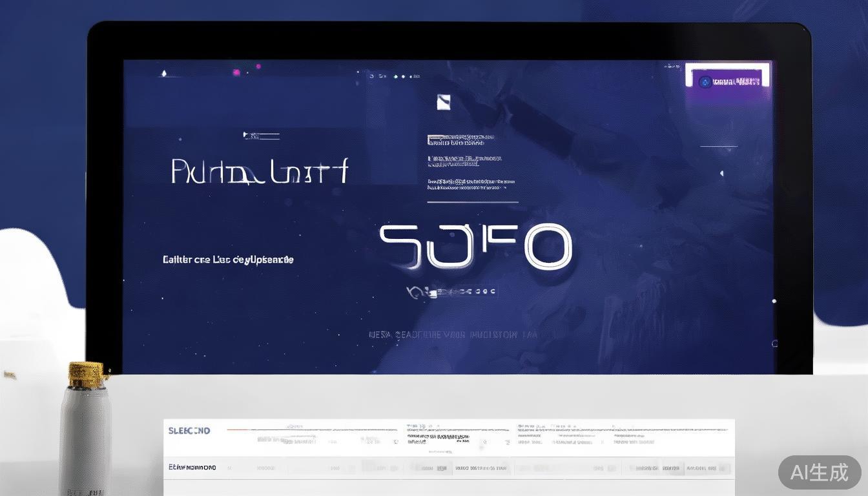Click the small diamond icon at top-left
The width and height of the screenshot is (868, 496).
pos(164,72)
